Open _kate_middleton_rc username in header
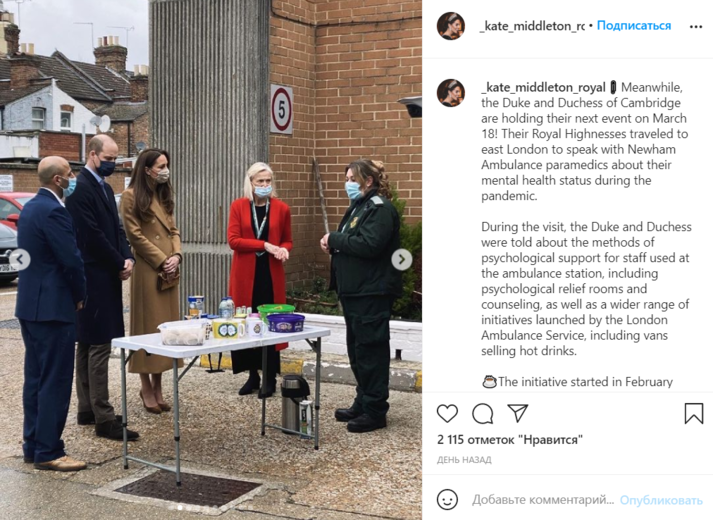This screenshot has height=520, width=713. (x=532, y=26)
